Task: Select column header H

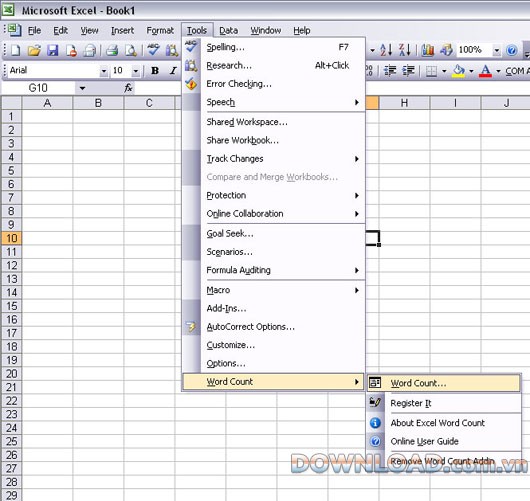Action: (x=404, y=103)
